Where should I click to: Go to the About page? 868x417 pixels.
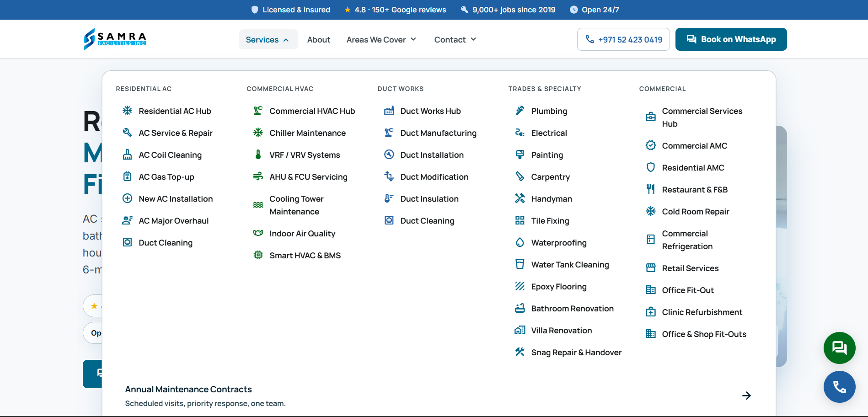point(319,39)
